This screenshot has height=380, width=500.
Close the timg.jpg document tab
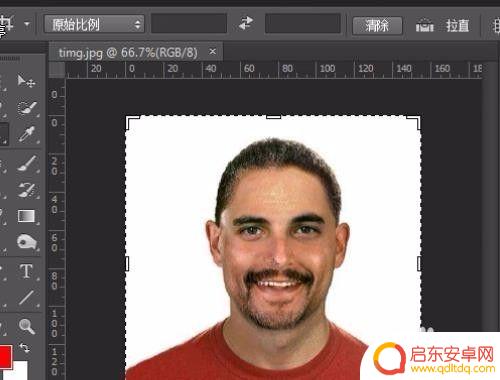(x=213, y=52)
